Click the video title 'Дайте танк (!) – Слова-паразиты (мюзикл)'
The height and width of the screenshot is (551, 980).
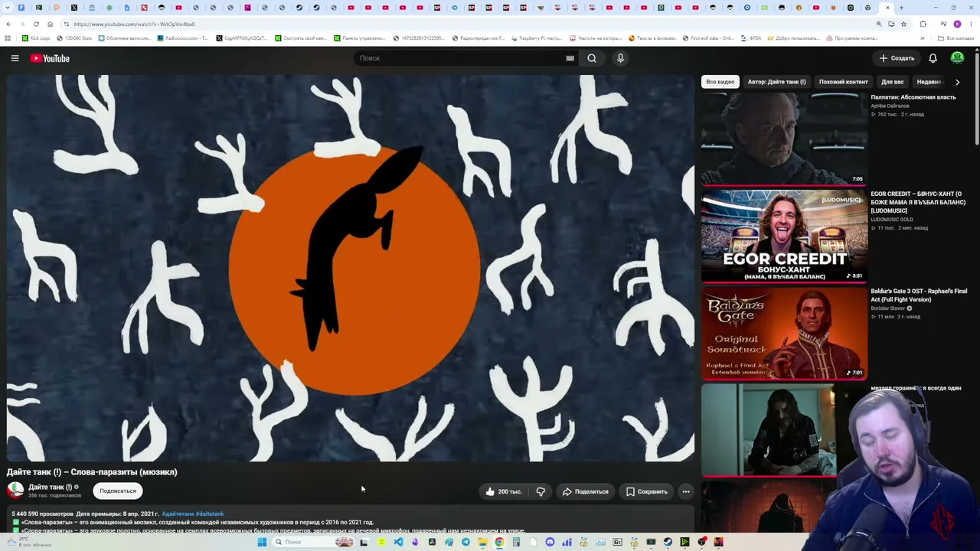click(x=92, y=472)
